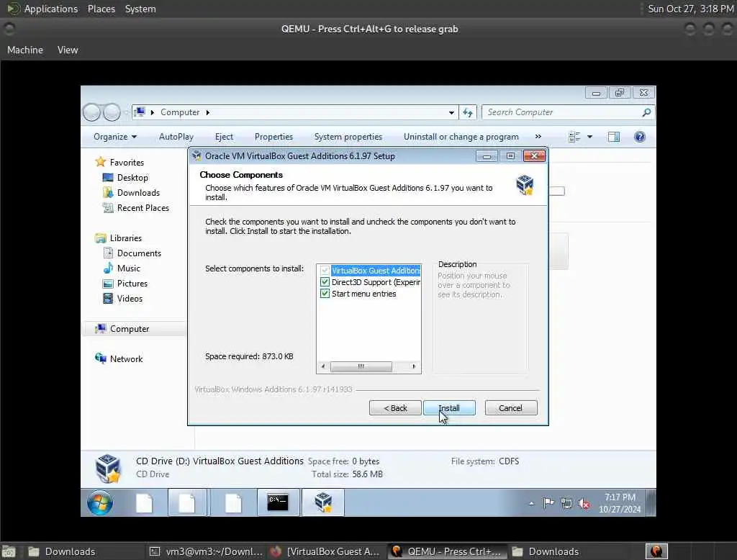Viewport: 737px width, 560px height.
Task: Show hidden tray icons arrow
Action: coord(532,503)
